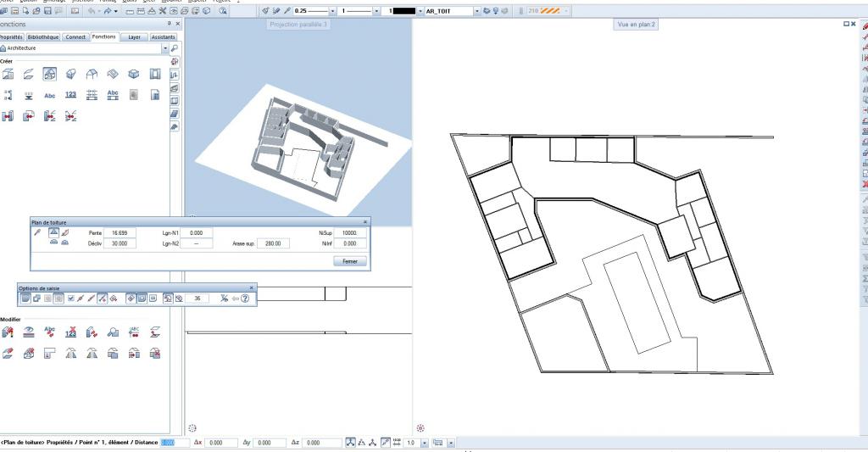Click the crossed tools icon in top toolbar

pyautogui.click(x=162, y=11)
